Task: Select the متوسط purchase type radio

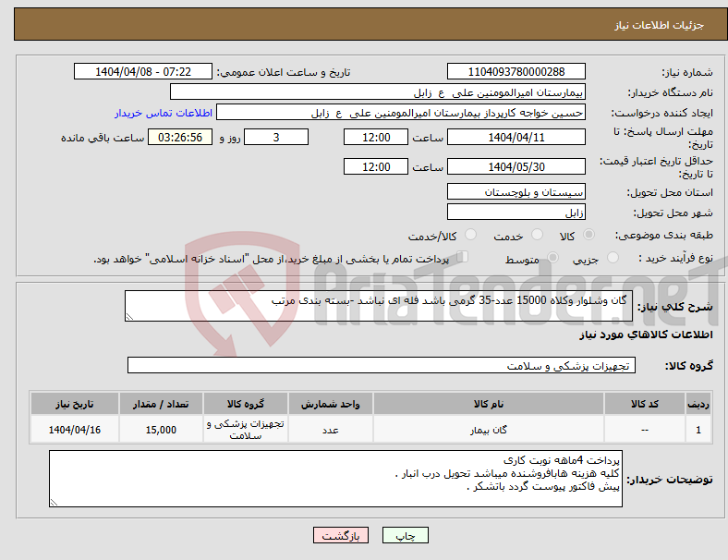Action: (x=553, y=257)
